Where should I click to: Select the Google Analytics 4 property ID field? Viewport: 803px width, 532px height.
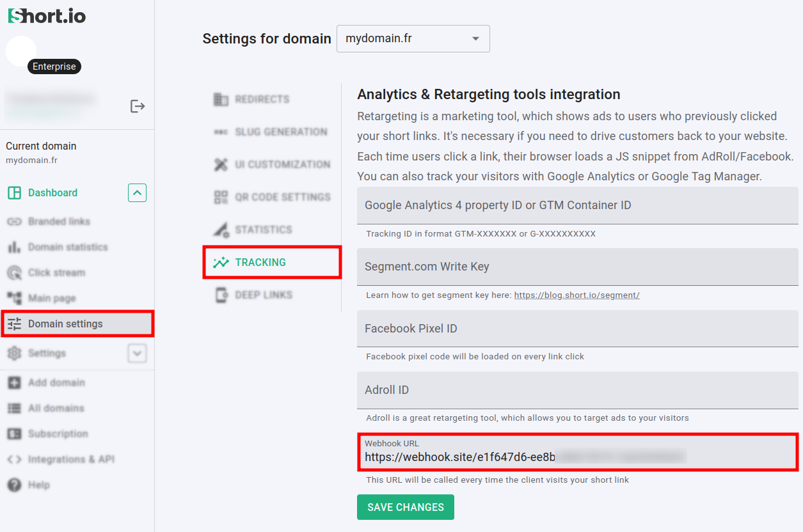pyautogui.click(x=576, y=205)
